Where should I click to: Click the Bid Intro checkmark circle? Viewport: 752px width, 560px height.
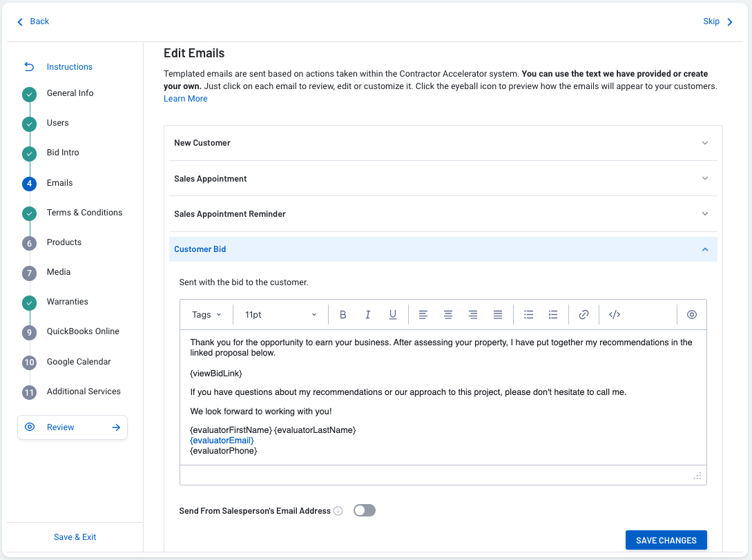coord(29,154)
